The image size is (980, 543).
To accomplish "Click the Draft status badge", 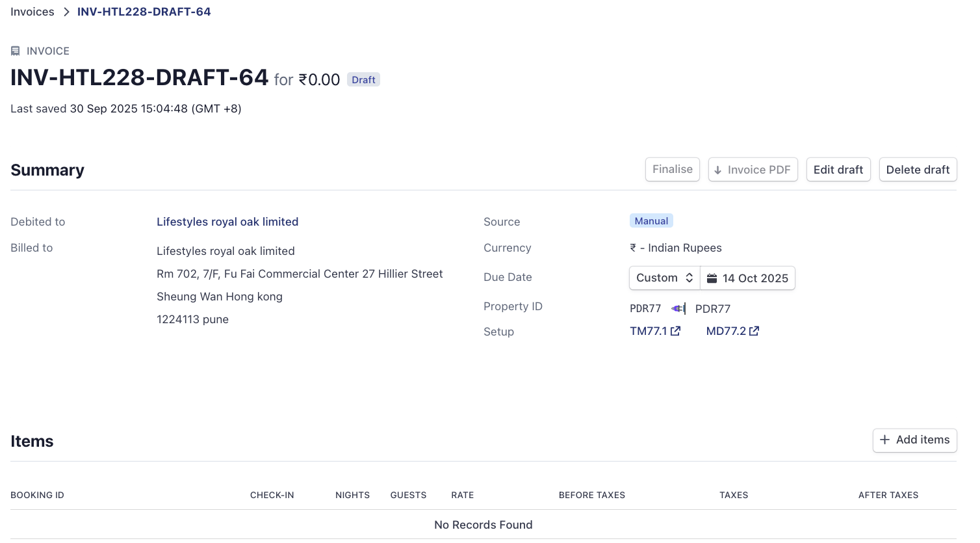I will click(x=363, y=80).
